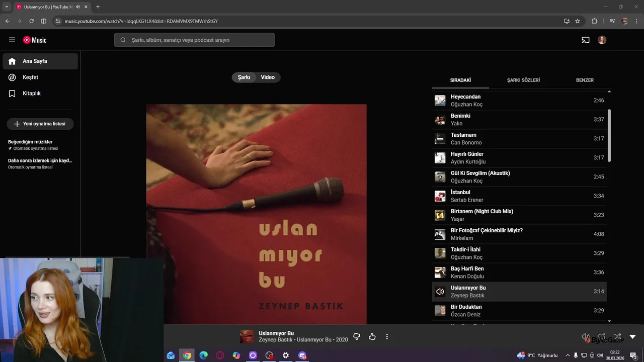Play Tastamam by Can Bonomo

(x=519, y=139)
